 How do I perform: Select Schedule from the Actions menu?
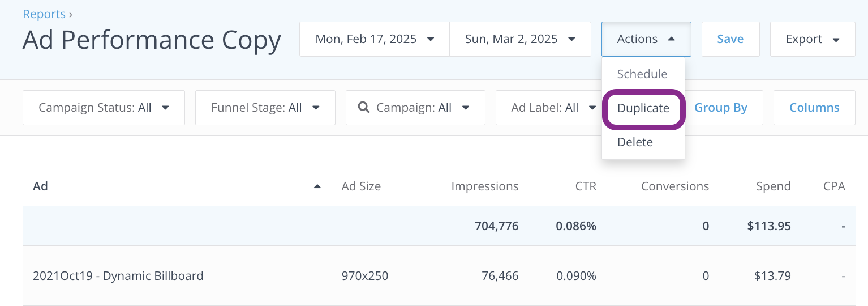coord(642,74)
